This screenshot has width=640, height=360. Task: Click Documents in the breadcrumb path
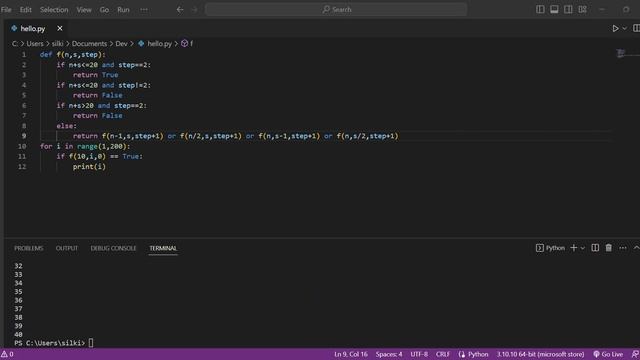point(89,44)
